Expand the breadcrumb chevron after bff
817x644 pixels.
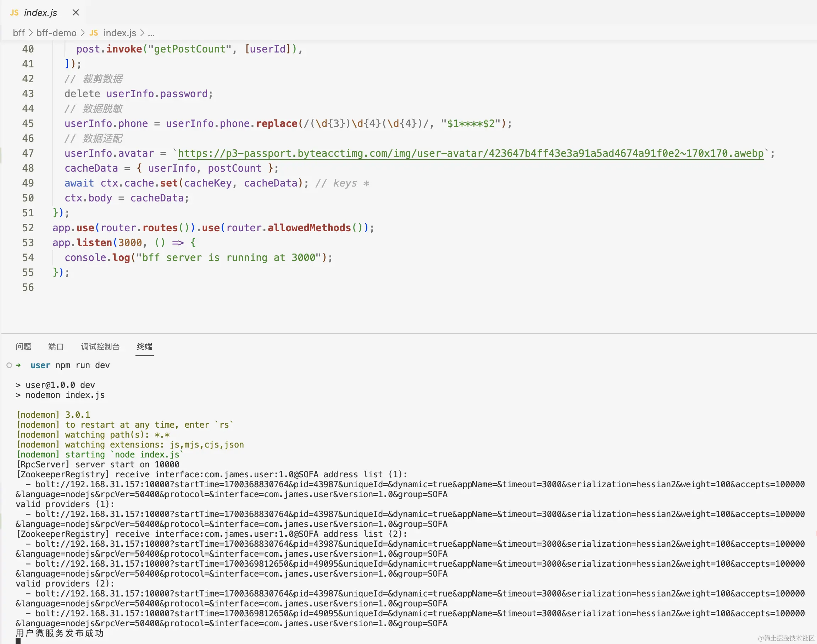[30, 33]
